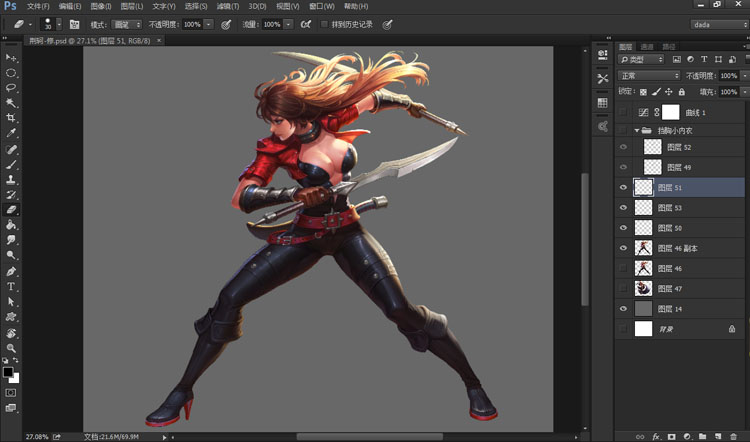Select 图层 46 layer thumbnail
Screen dimensions: 750x442
pyautogui.click(x=643, y=268)
